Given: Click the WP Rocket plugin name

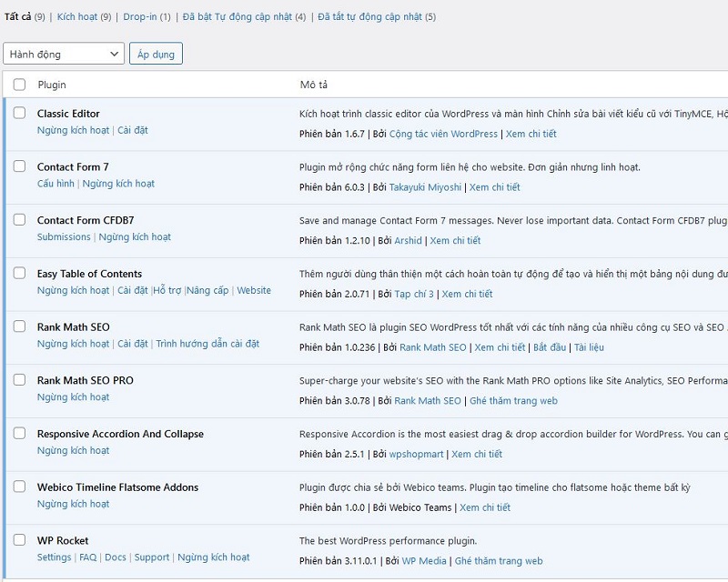Looking at the screenshot, I should [63, 541].
